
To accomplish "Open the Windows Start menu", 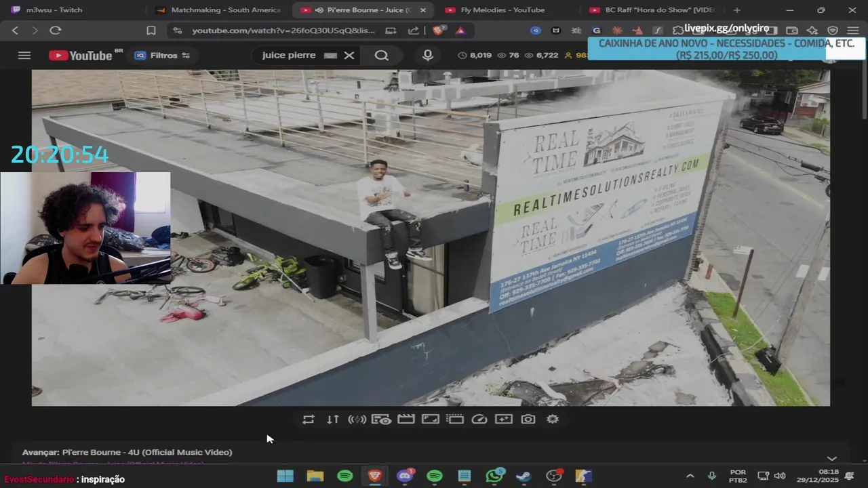I will coord(285,476).
